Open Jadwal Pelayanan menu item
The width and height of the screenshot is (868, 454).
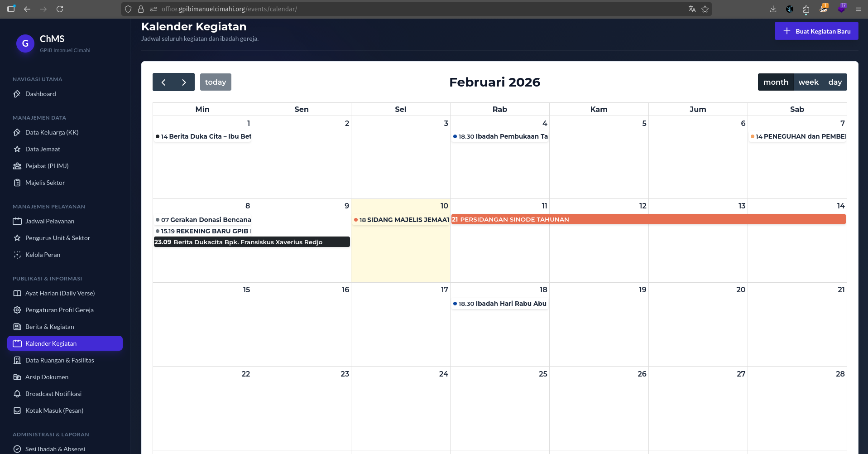point(50,221)
